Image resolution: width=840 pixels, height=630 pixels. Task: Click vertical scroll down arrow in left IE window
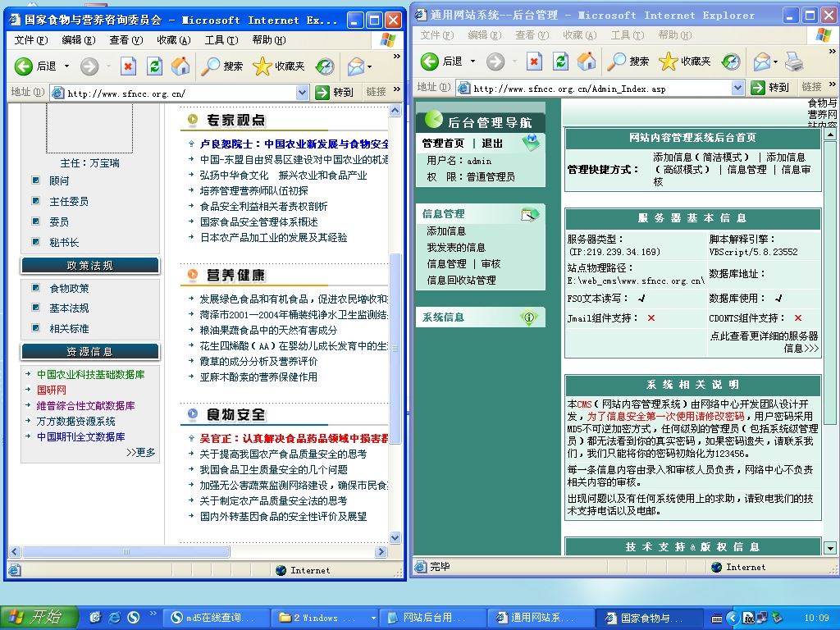395,537
